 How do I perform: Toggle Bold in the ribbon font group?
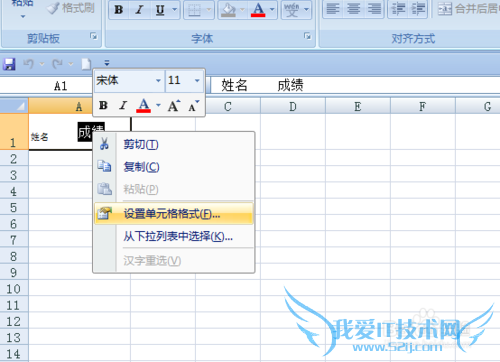pos(119,10)
